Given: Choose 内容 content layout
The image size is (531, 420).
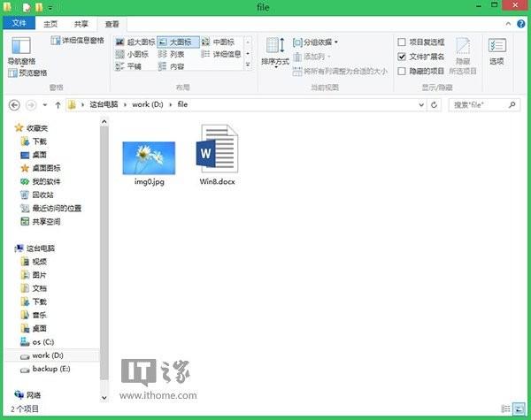Looking at the screenshot, I should click(172, 66).
